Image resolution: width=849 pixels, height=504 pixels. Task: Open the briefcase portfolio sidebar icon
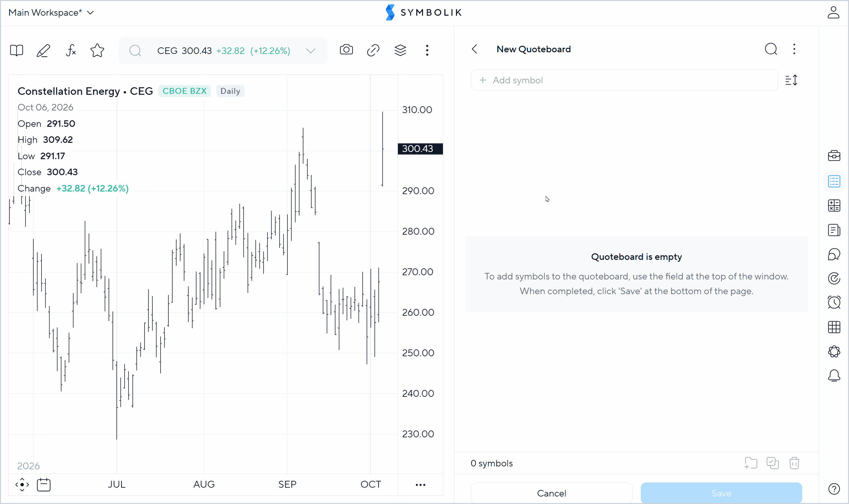pos(834,156)
